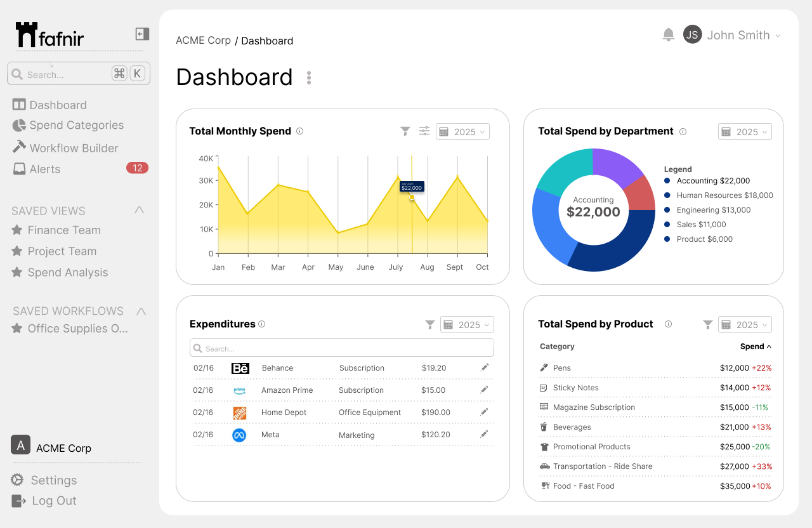This screenshot has height=528, width=812.
Task: Click the Total Monthly Spend filter icon
Action: coord(405,131)
